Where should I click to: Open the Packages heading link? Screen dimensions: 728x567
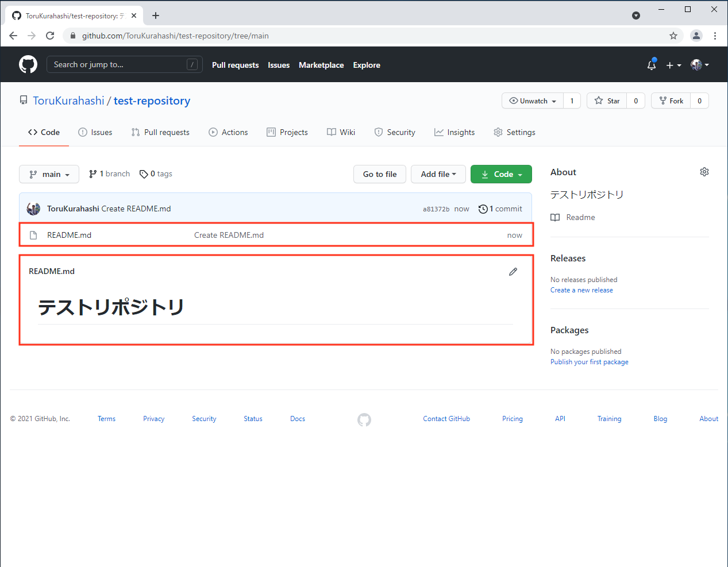[x=569, y=330]
